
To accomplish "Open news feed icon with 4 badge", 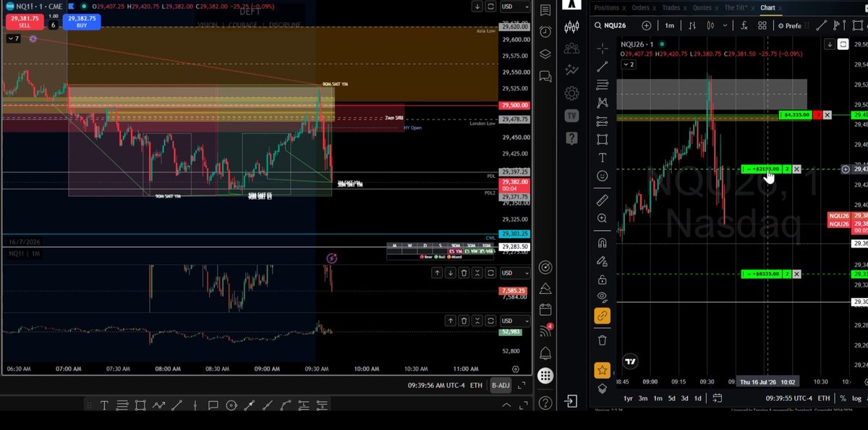I will click(x=545, y=331).
